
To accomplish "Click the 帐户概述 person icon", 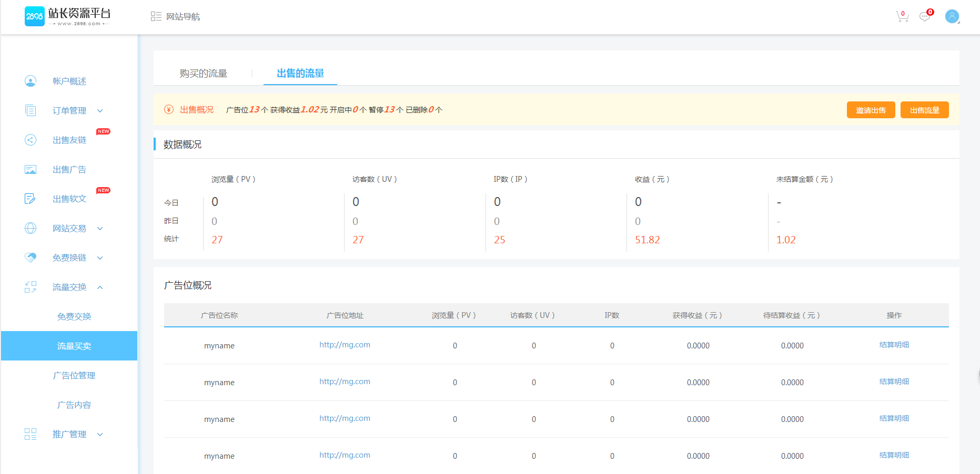I will coord(31,81).
